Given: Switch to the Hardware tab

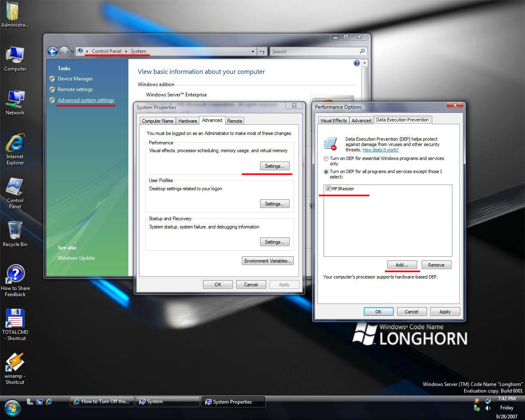Looking at the screenshot, I should coord(187,121).
